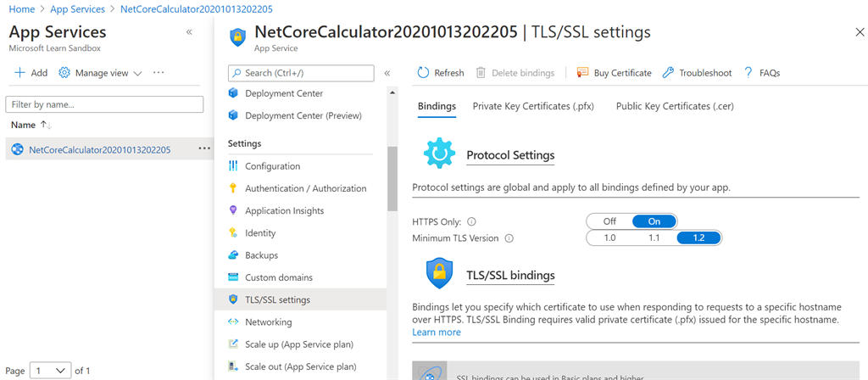Collapse the App Services list panel
This screenshot has width=868, height=380.
click(x=189, y=32)
